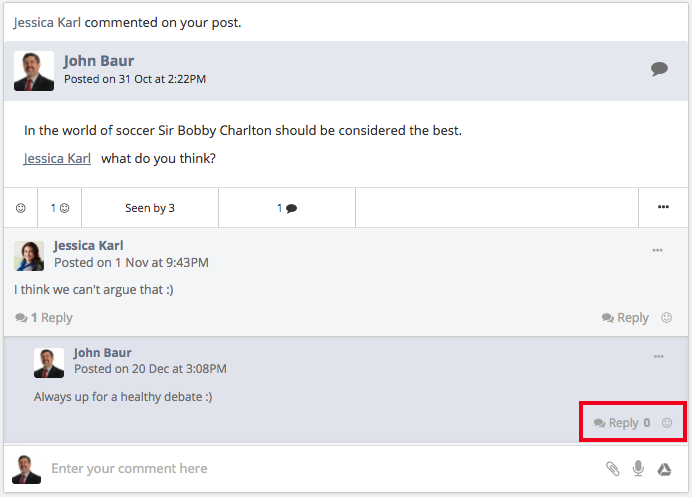Reply to Jessica Karl's comment
Screen dimensions: 692x497
pyautogui.click(x=625, y=317)
